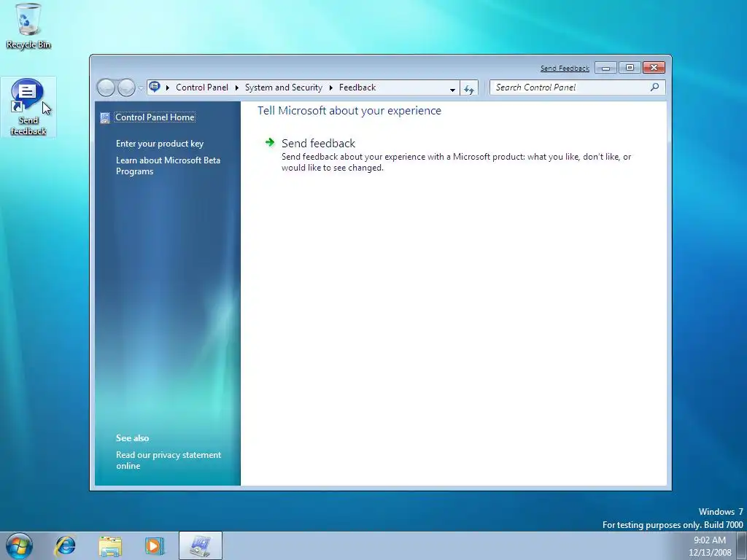Click the green arrow beside Send feedback

(x=270, y=142)
